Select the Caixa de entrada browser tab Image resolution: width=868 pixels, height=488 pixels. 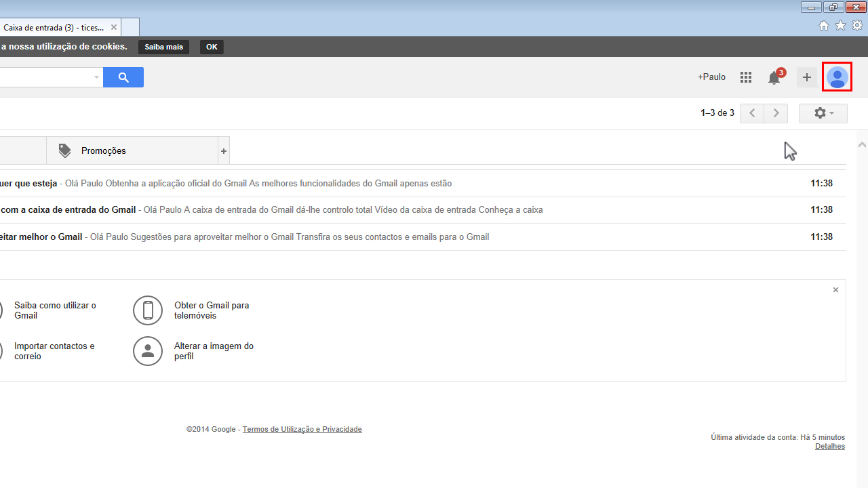coord(54,28)
